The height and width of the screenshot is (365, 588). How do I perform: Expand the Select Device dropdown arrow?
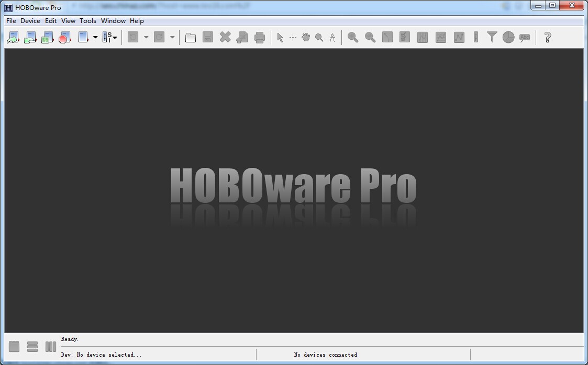(95, 37)
